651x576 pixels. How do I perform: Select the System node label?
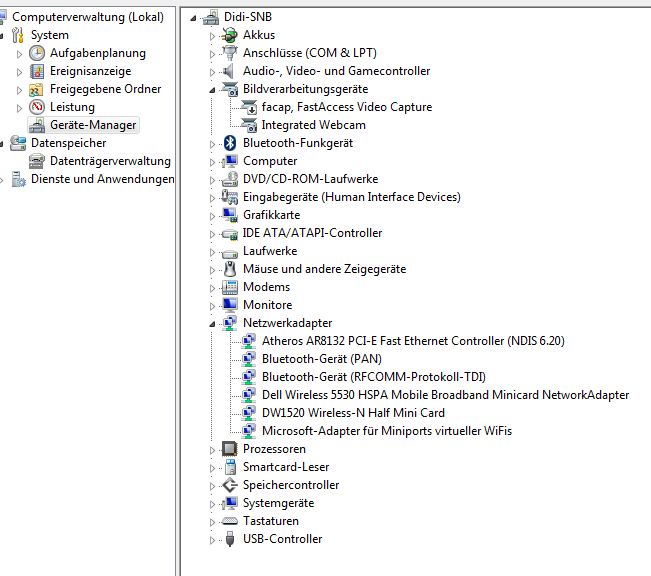click(x=50, y=35)
